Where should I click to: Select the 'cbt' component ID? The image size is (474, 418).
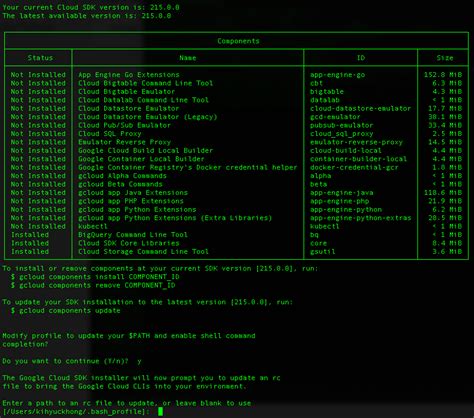coord(316,83)
